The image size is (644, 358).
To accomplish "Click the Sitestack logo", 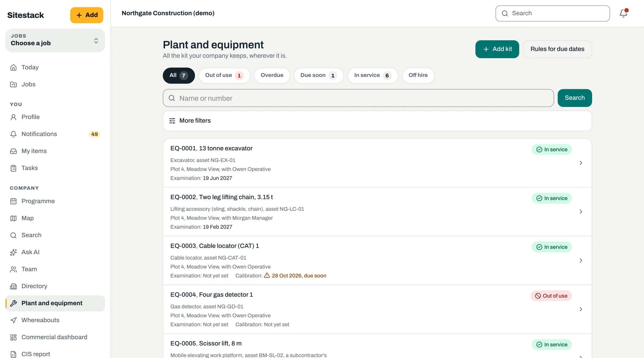I will (25, 15).
